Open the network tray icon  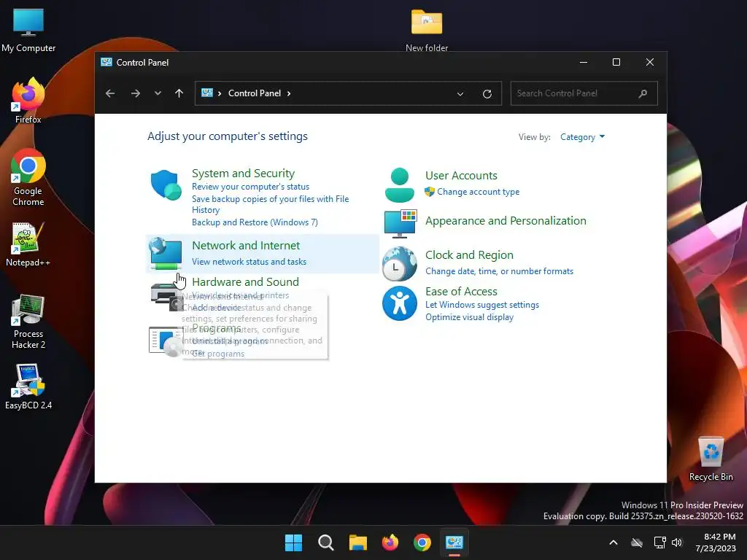click(x=659, y=542)
